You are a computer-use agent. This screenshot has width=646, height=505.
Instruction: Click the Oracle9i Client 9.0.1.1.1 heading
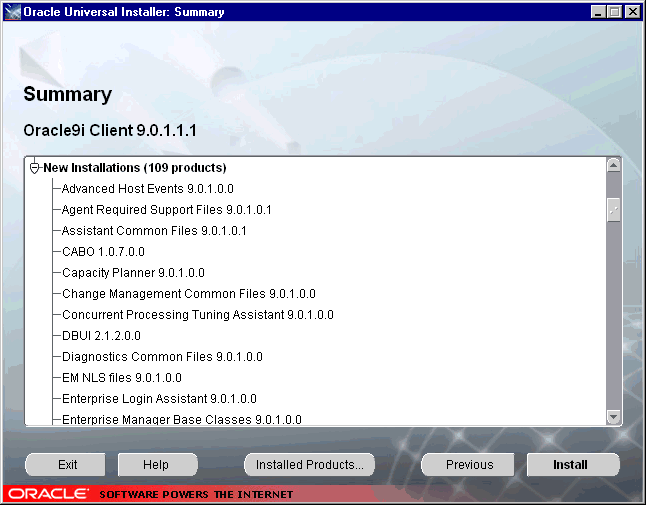[110, 131]
